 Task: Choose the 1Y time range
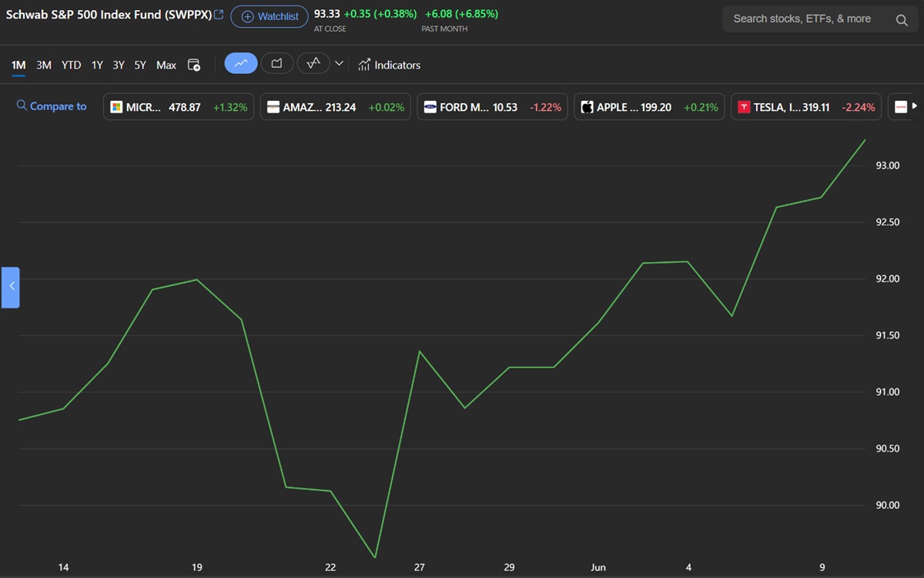pyautogui.click(x=97, y=66)
